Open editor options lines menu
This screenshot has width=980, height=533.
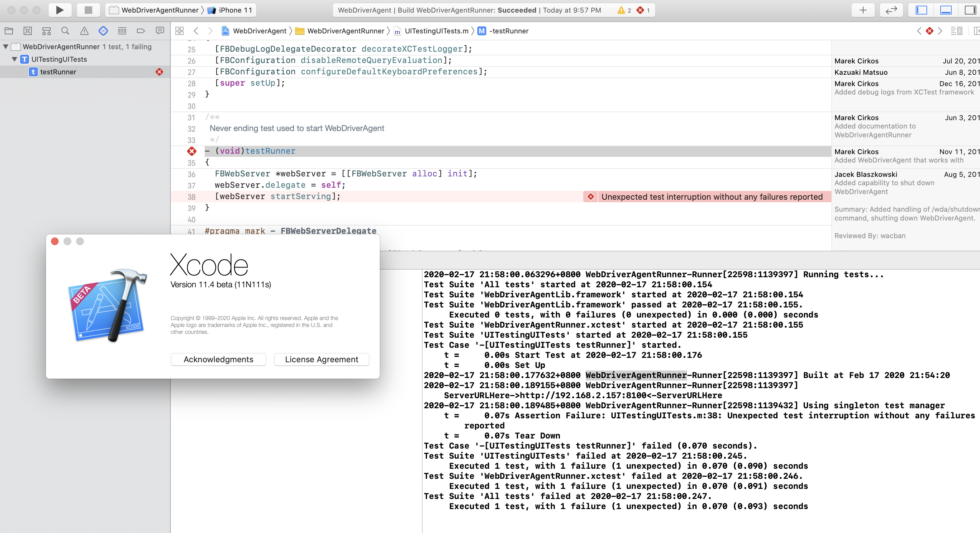[956, 31]
